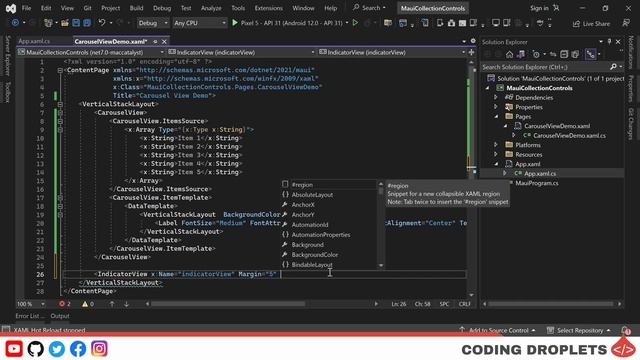Open the Git menu

[x=87, y=8]
